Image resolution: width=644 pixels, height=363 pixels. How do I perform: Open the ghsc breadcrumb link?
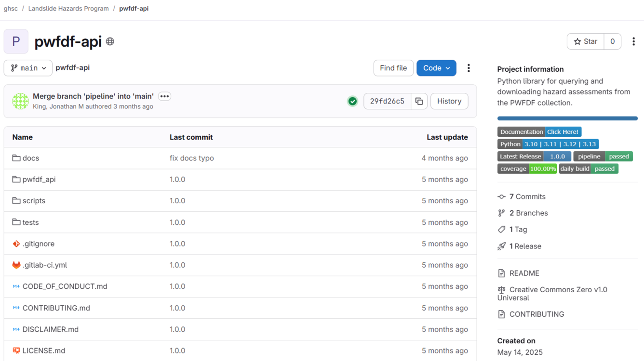pos(11,9)
